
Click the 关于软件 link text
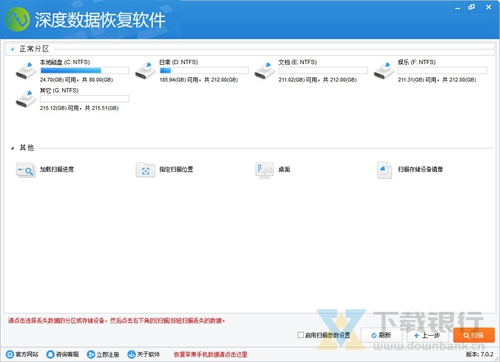148,354
